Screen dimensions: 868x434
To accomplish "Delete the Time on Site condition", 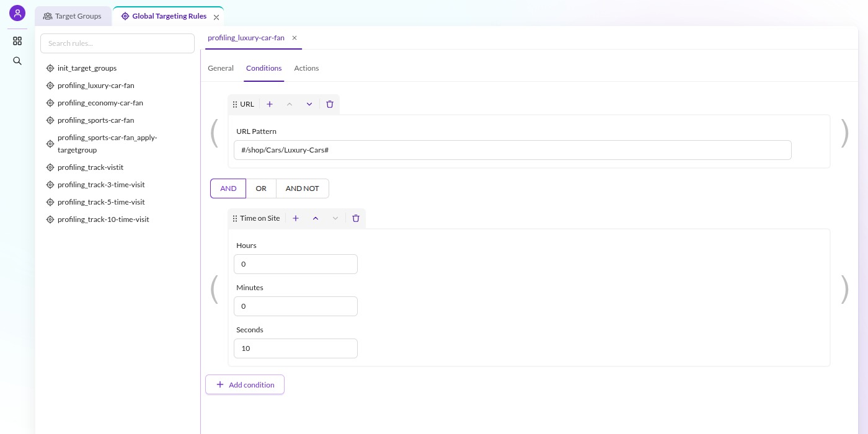I will (x=356, y=218).
